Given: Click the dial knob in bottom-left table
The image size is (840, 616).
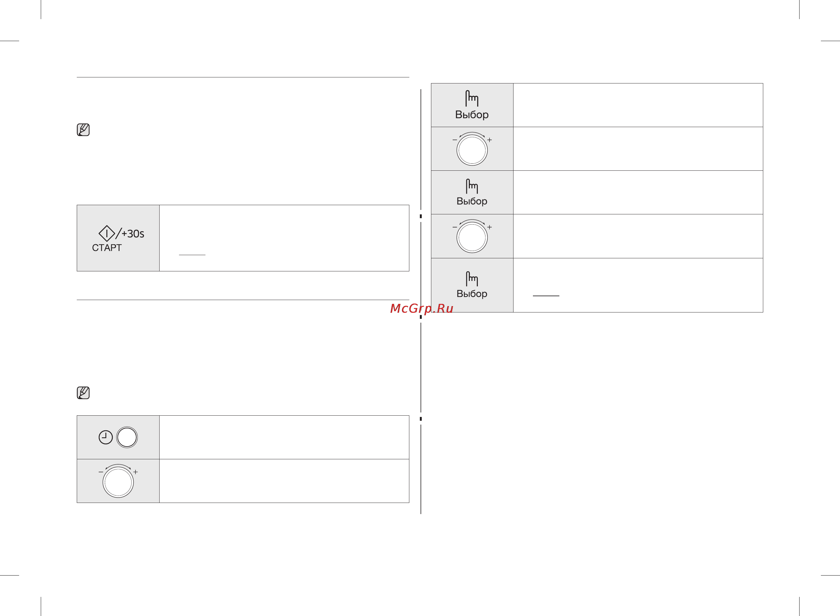Looking at the screenshot, I should point(118,482).
